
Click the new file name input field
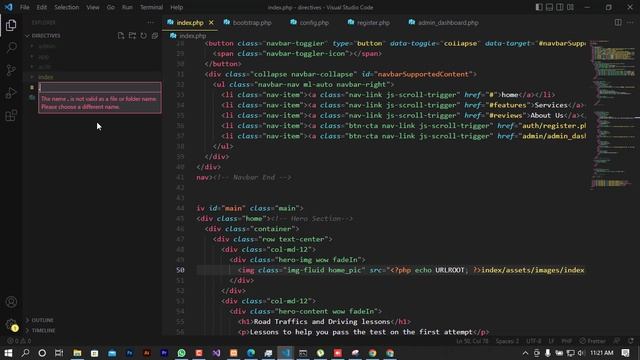click(x=100, y=87)
